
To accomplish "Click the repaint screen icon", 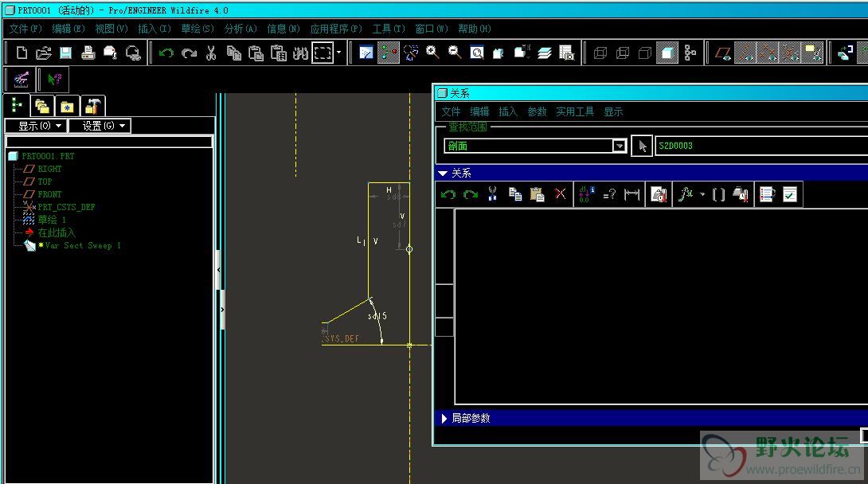I will tap(366, 53).
